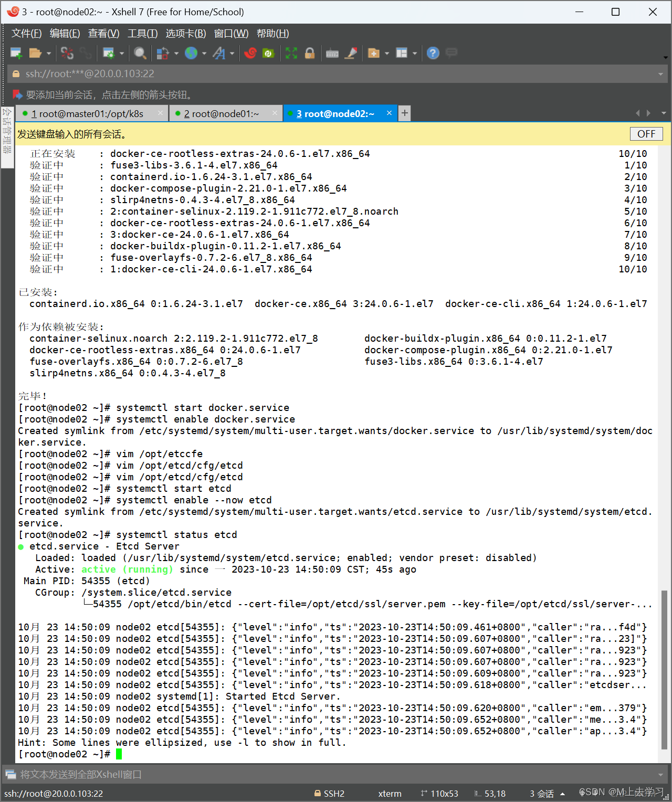Open the 工具(T) menu
Image resolution: width=672 pixels, height=802 pixels.
point(143,34)
